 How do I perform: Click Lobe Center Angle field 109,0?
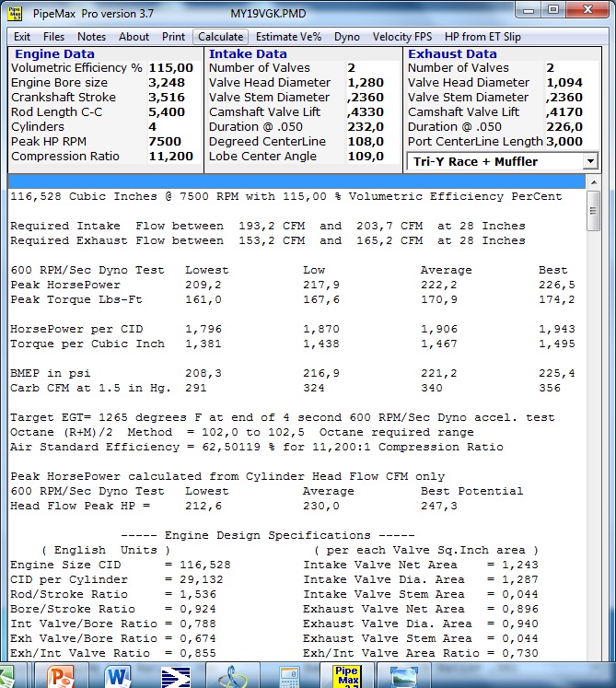373,157
